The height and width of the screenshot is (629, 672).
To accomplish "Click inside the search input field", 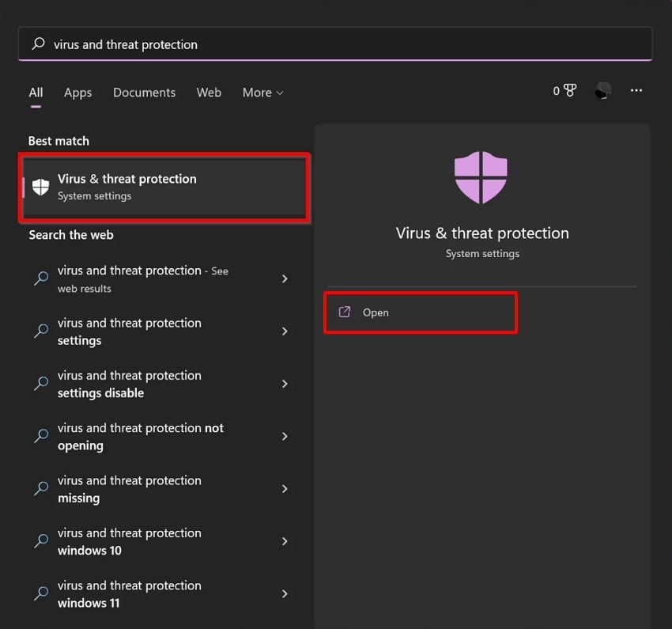I will click(237, 44).
